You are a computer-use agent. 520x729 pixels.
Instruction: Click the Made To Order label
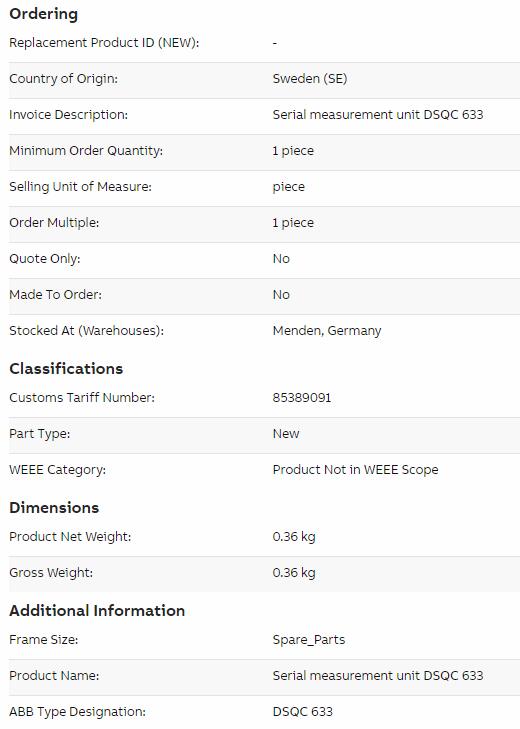tap(55, 295)
